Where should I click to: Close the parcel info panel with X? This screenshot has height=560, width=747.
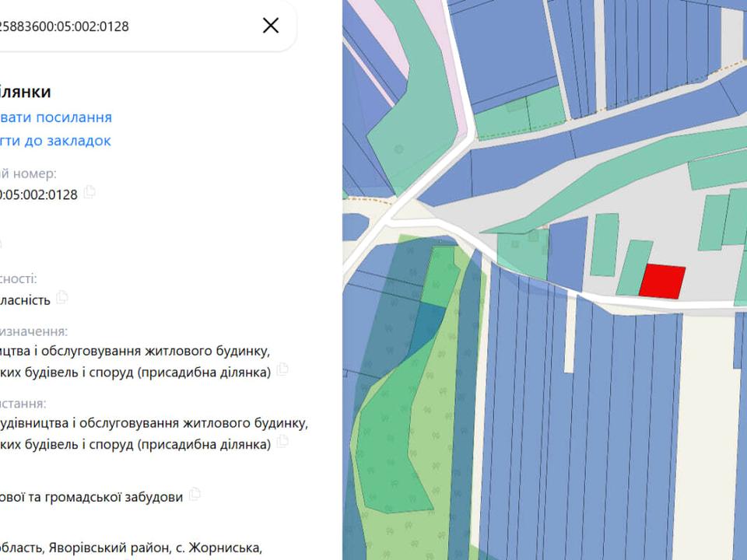click(271, 26)
